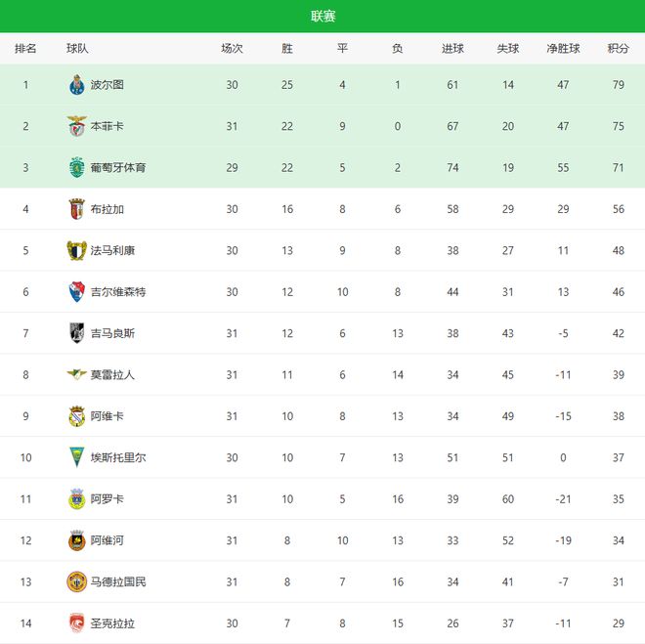Click the 积分 column header
Screen dimensions: 645x644
coord(618,48)
